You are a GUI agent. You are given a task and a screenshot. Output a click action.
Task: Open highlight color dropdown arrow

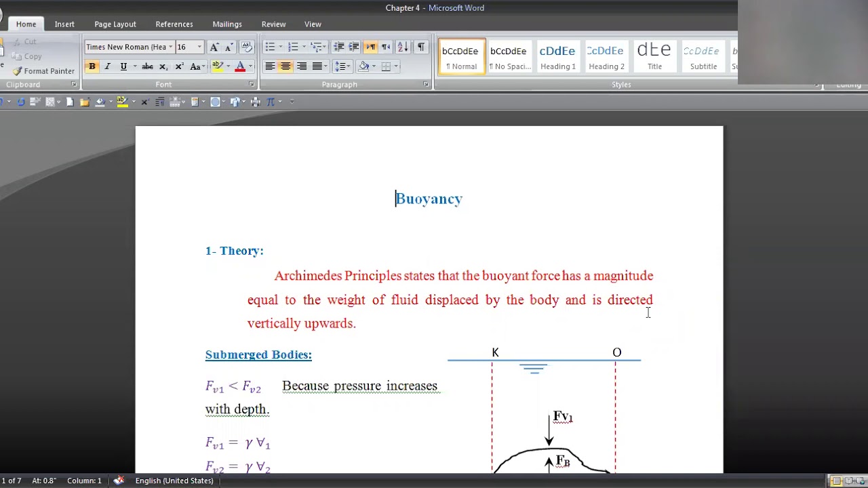tap(228, 66)
